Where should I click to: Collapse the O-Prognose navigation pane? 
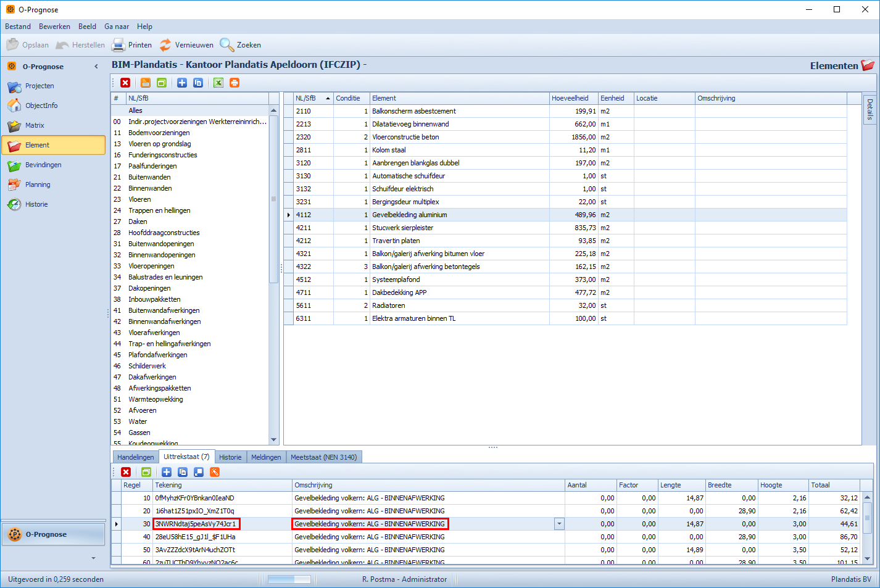point(96,67)
